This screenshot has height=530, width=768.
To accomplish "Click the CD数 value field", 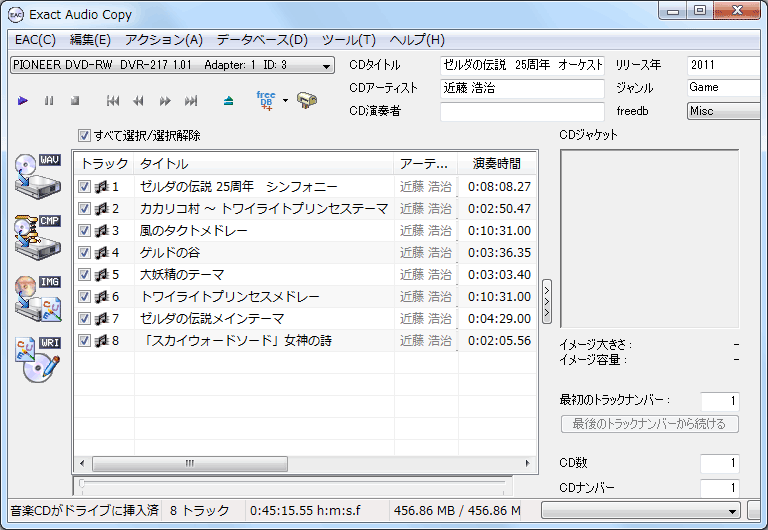I will pyautogui.click(x=720, y=463).
